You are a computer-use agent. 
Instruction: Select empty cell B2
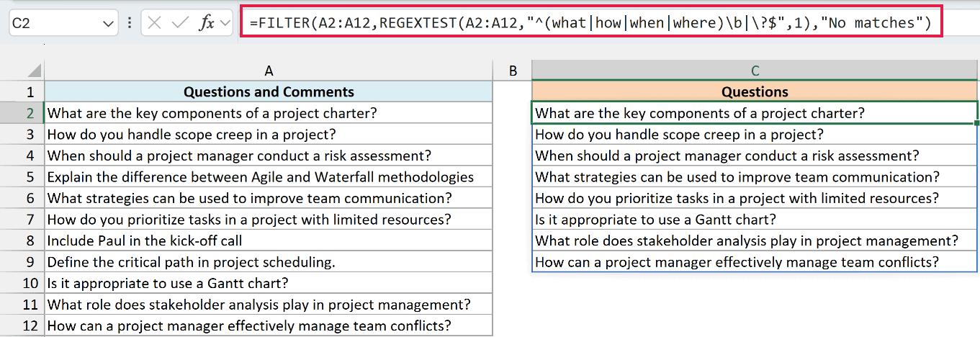pyautogui.click(x=513, y=113)
